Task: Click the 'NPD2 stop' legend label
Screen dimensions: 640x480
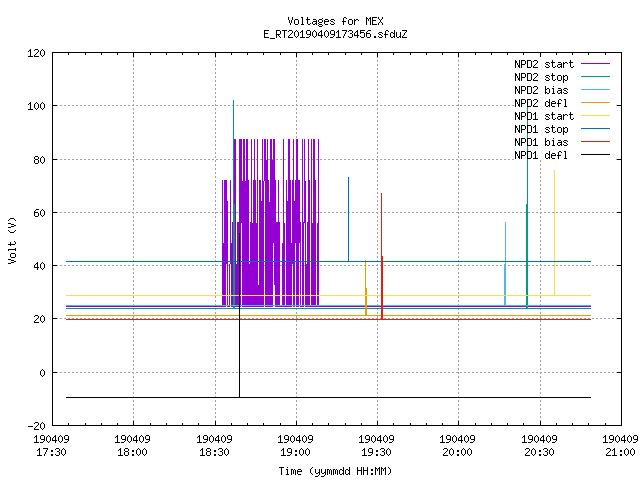Action: pos(541,77)
